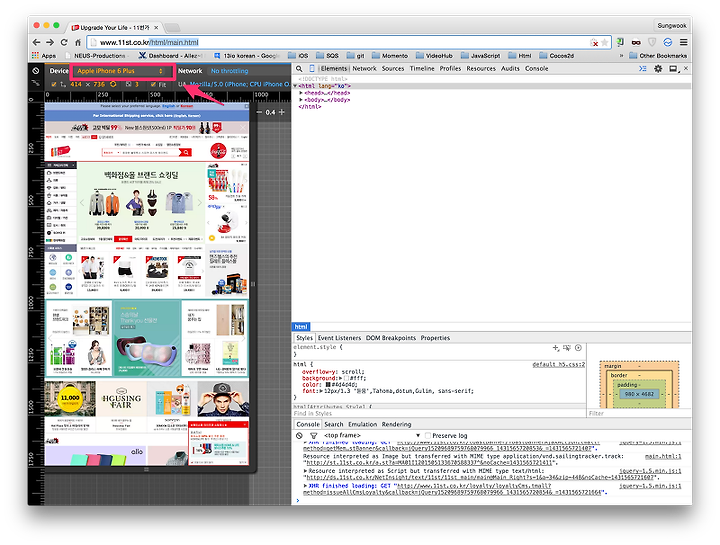Switch drawer to Rendering tab
The width and height of the screenshot is (720, 545).
396,424
